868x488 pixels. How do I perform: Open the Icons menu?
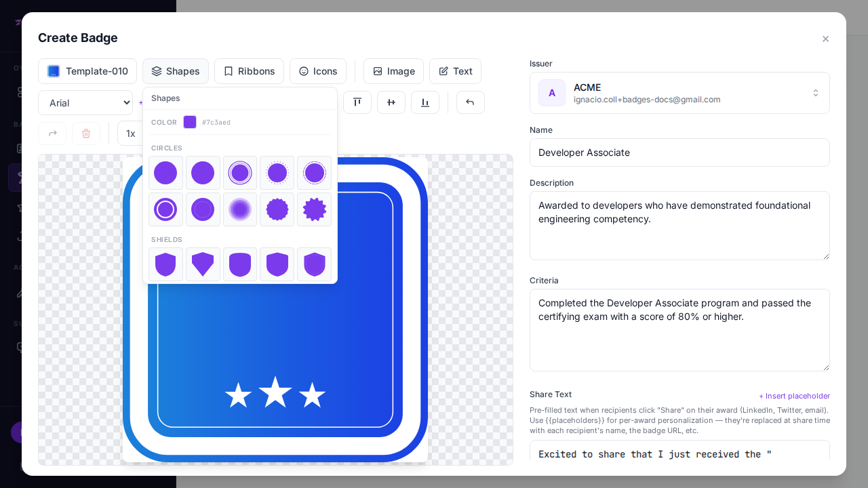(318, 71)
